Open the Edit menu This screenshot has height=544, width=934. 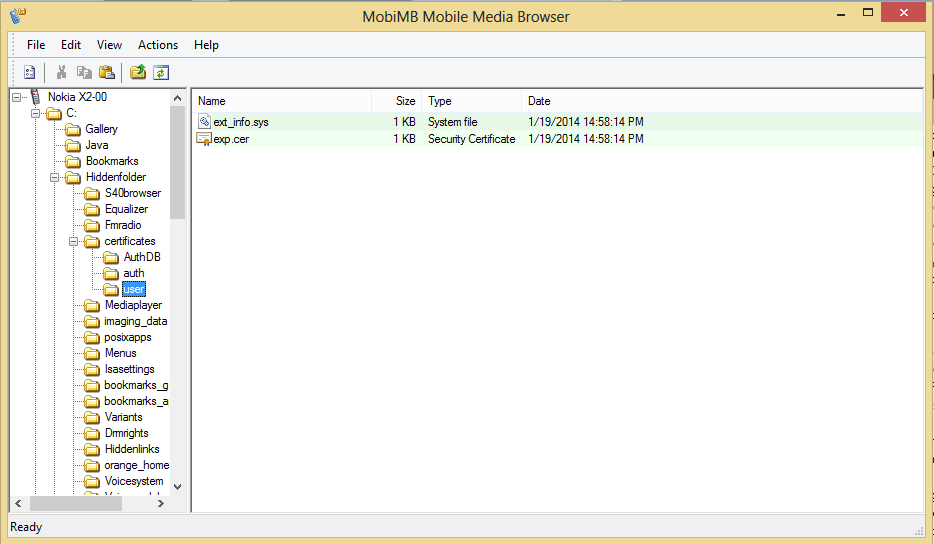pos(71,45)
